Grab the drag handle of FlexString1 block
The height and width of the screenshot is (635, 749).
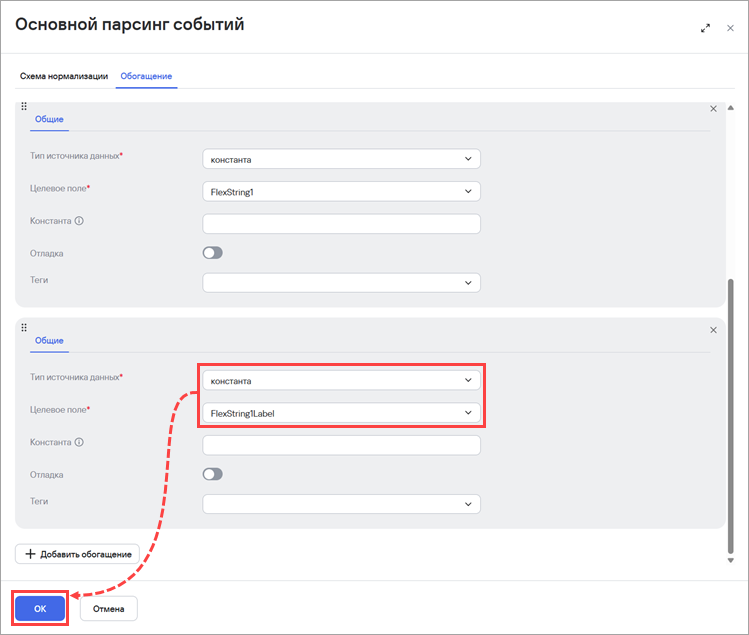coord(24,106)
